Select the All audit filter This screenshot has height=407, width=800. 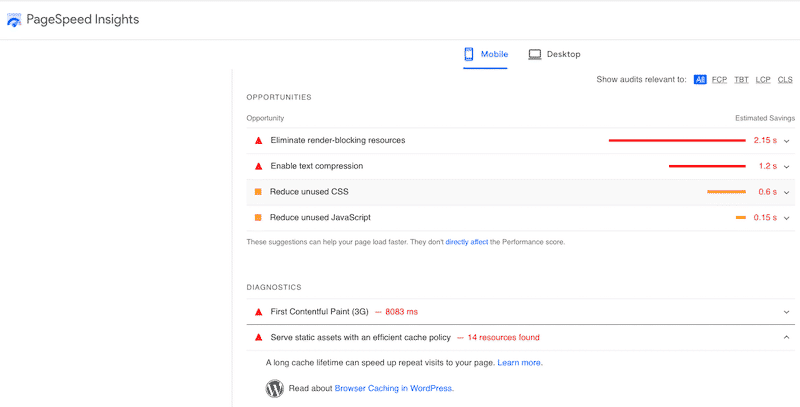[x=700, y=79]
